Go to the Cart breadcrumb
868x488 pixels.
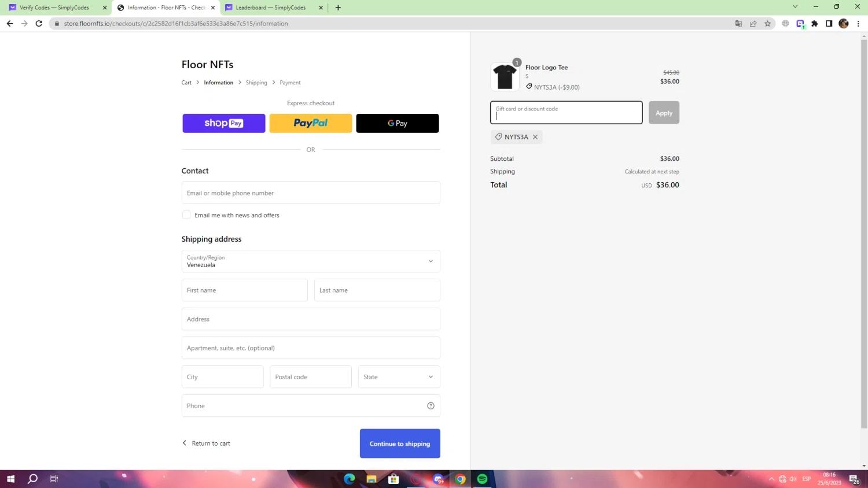[186, 83]
